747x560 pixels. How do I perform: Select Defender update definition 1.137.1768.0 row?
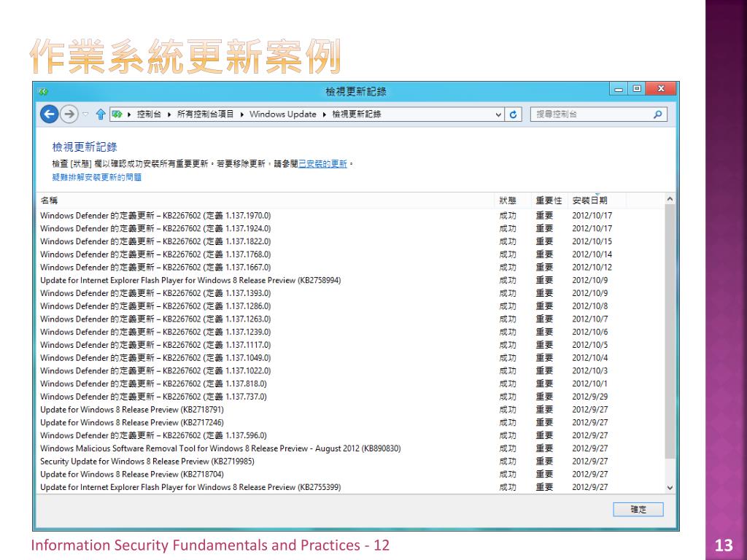pos(351,254)
